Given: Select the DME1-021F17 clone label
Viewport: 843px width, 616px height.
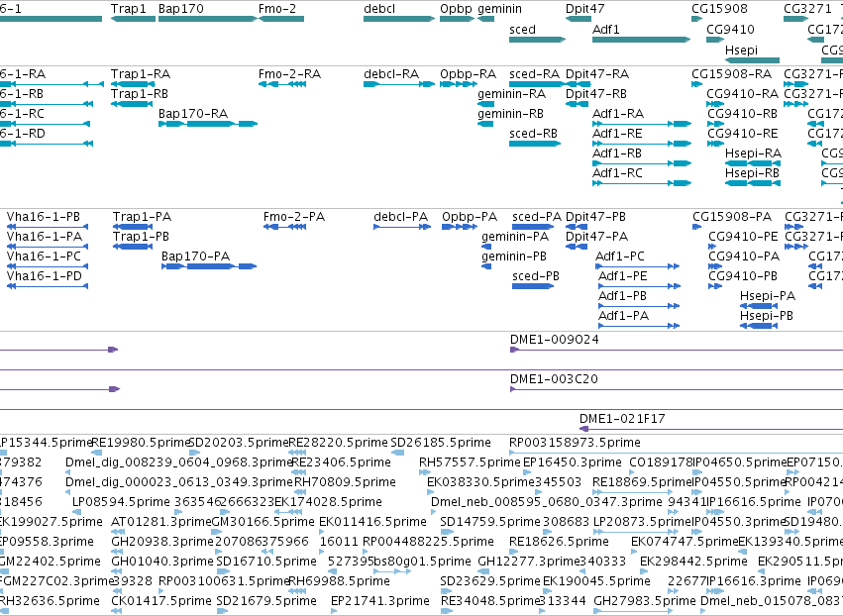Looking at the screenshot, I should tap(622, 419).
